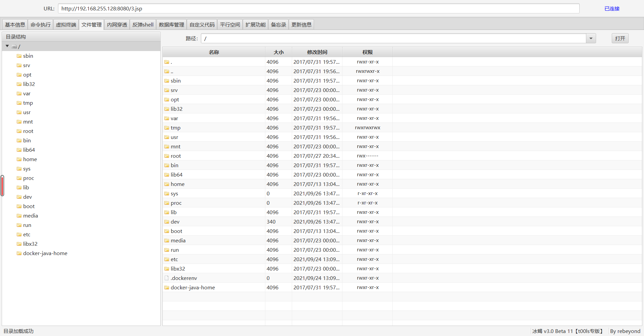Select libx32 in the directory tree

point(30,244)
